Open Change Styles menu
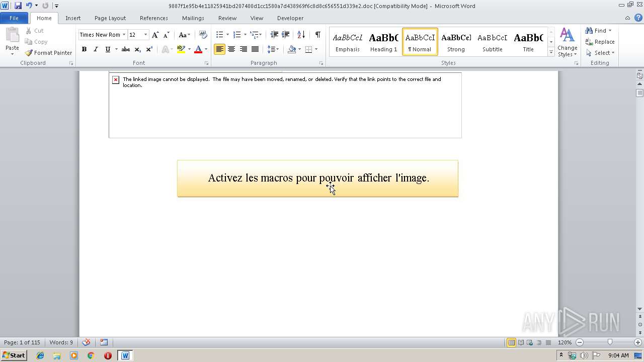Viewport: 644px width, 362px height. [567, 43]
